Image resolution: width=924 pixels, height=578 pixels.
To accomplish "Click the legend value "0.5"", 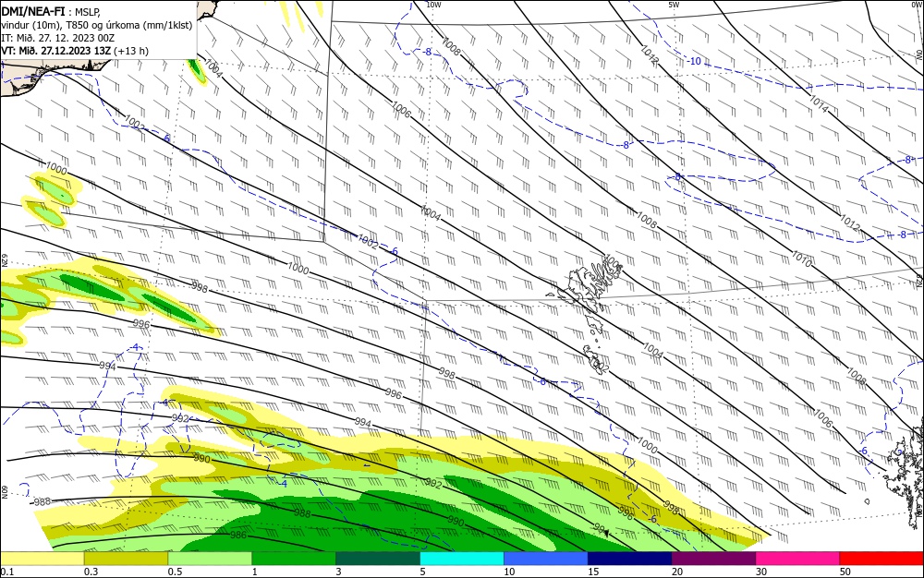I will coord(175,572).
